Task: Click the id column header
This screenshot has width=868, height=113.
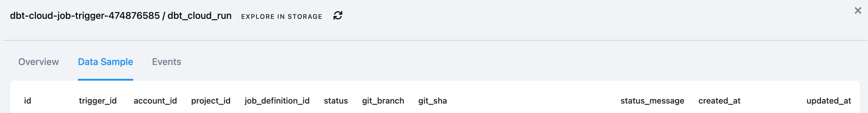Action: pos(28,101)
